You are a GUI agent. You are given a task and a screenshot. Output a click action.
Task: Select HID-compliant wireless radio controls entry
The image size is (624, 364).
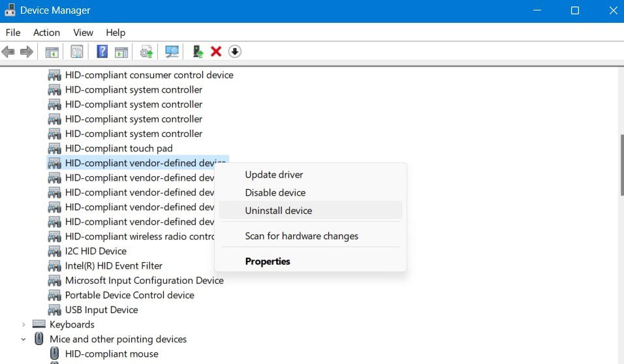coord(140,237)
